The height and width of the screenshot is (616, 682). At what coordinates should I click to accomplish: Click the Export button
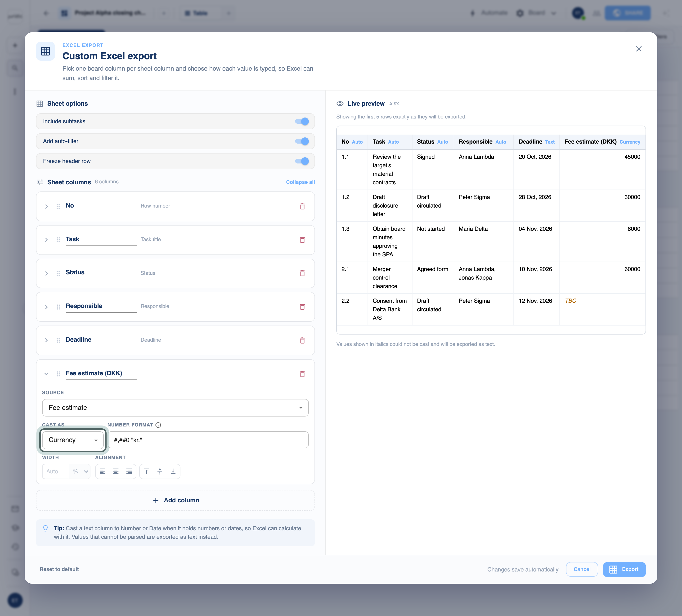point(624,569)
